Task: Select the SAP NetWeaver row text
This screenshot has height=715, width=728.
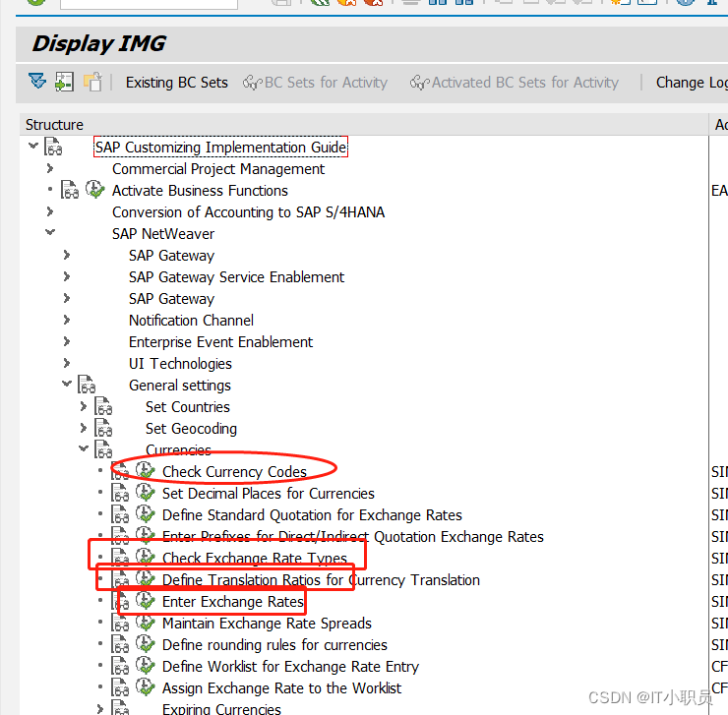Action: (x=163, y=233)
